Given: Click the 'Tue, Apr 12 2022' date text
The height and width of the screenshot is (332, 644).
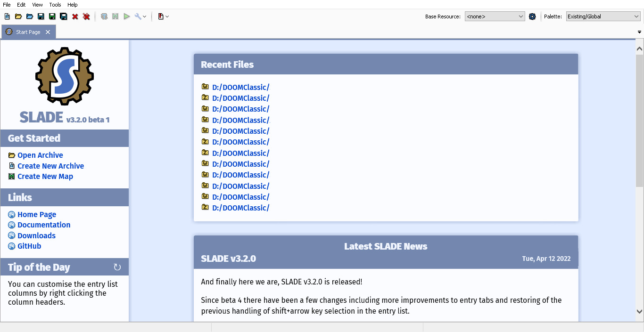Looking at the screenshot, I should click(546, 259).
